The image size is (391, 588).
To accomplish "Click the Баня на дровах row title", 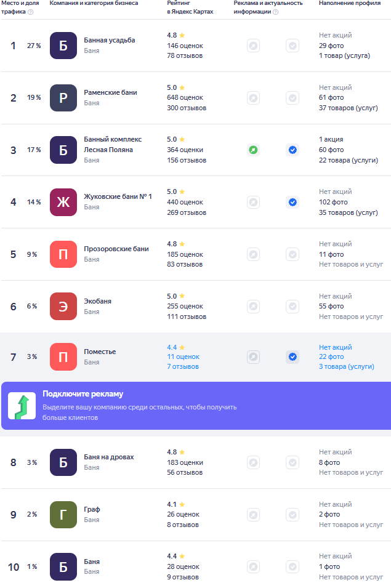I will [x=109, y=457].
